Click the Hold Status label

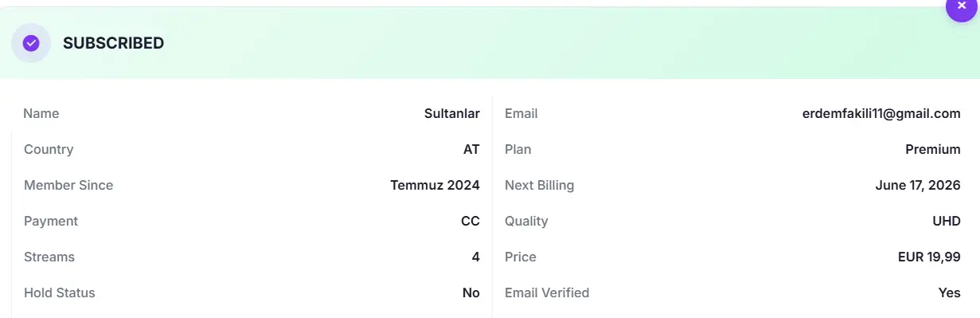point(60,292)
